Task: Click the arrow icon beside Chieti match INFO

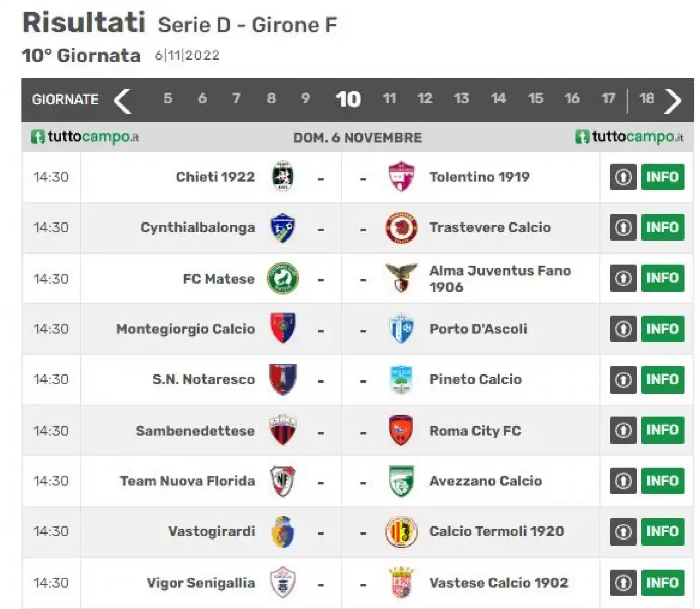Action: (x=623, y=177)
